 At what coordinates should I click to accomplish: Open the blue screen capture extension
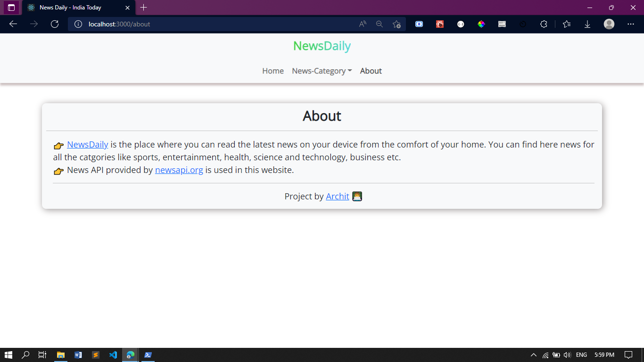pyautogui.click(x=419, y=24)
